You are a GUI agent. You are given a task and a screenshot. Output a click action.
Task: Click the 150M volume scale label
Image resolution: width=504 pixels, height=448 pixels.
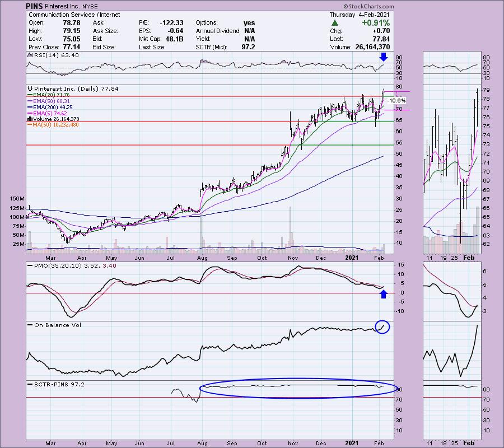pyautogui.click(x=17, y=199)
